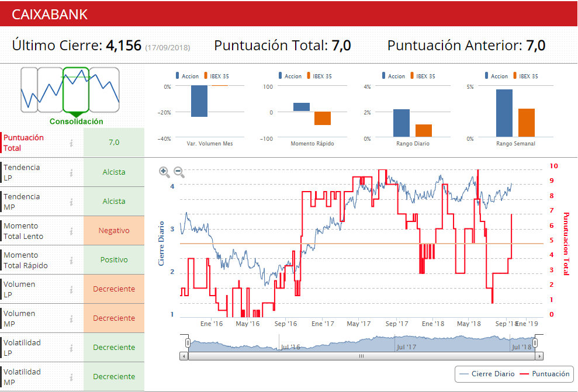Toggle IBEX 35 legend in Rango Semanal chart
This screenshot has width=578, height=392.
click(525, 76)
